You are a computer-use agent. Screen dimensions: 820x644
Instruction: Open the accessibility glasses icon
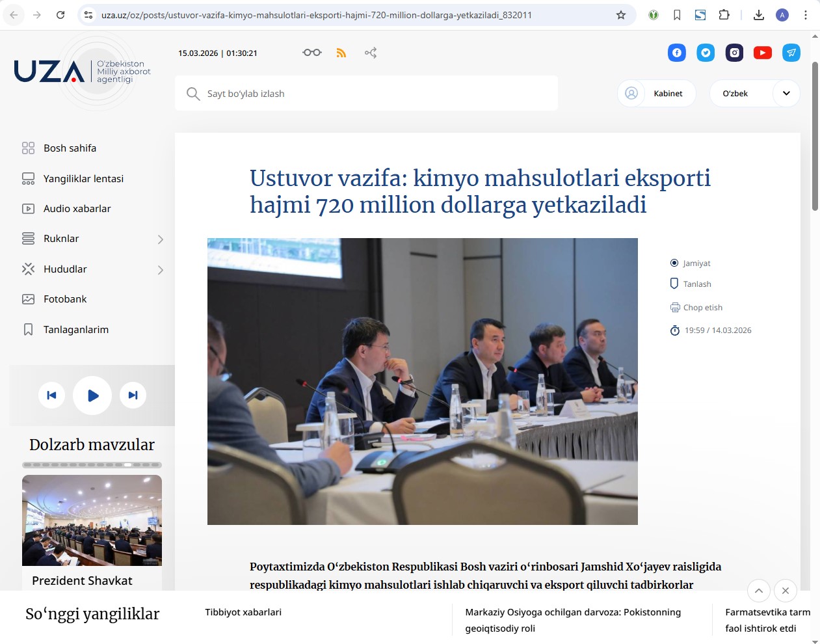[x=312, y=53]
